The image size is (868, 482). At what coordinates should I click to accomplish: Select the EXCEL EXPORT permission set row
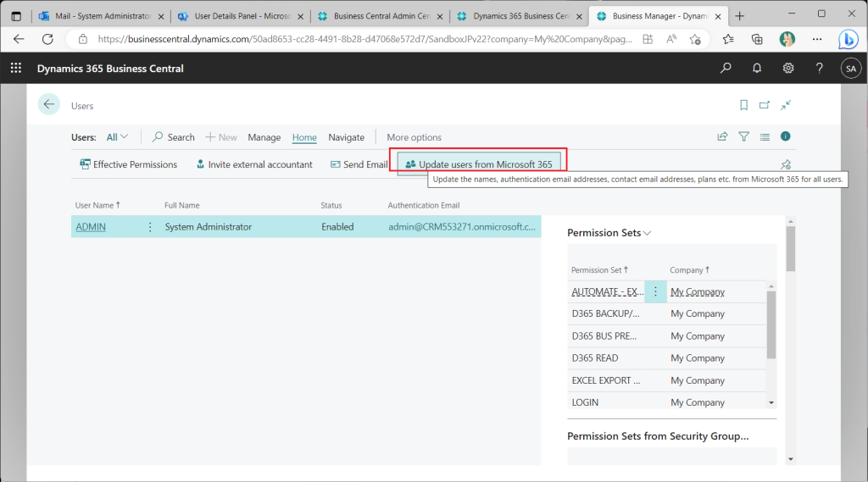[x=666, y=380]
